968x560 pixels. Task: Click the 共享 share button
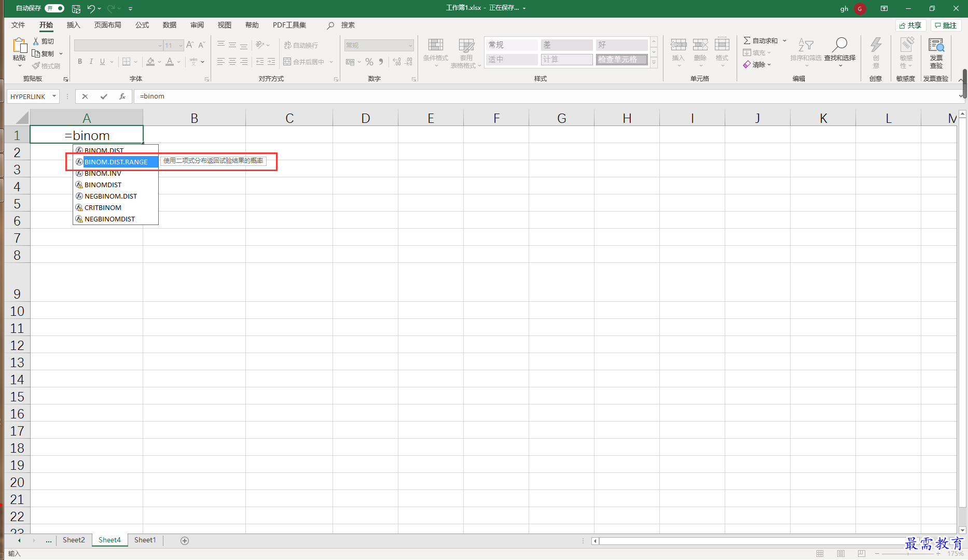pyautogui.click(x=910, y=25)
